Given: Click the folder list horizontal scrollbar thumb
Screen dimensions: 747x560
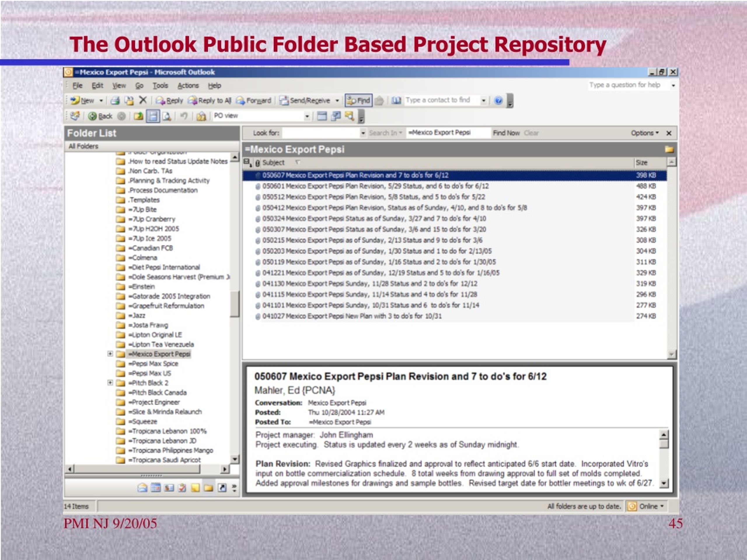Looking at the screenshot, I should click(137, 469).
